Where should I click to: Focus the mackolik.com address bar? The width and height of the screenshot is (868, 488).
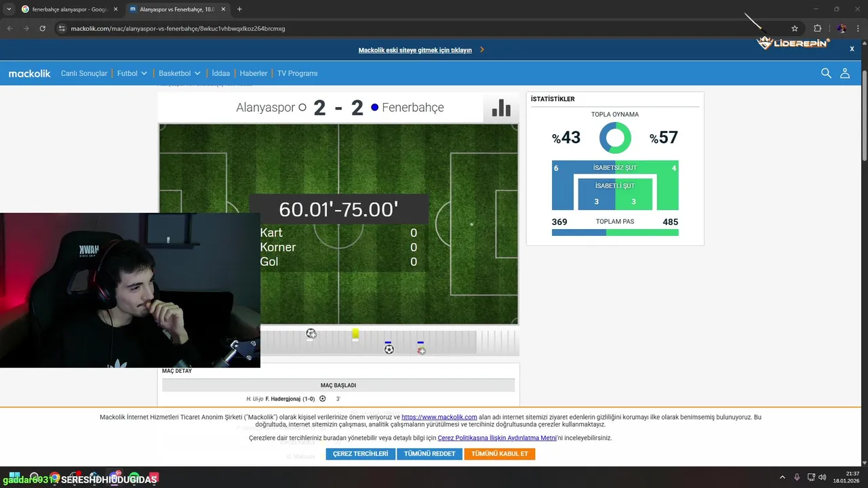click(x=420, y=28)
